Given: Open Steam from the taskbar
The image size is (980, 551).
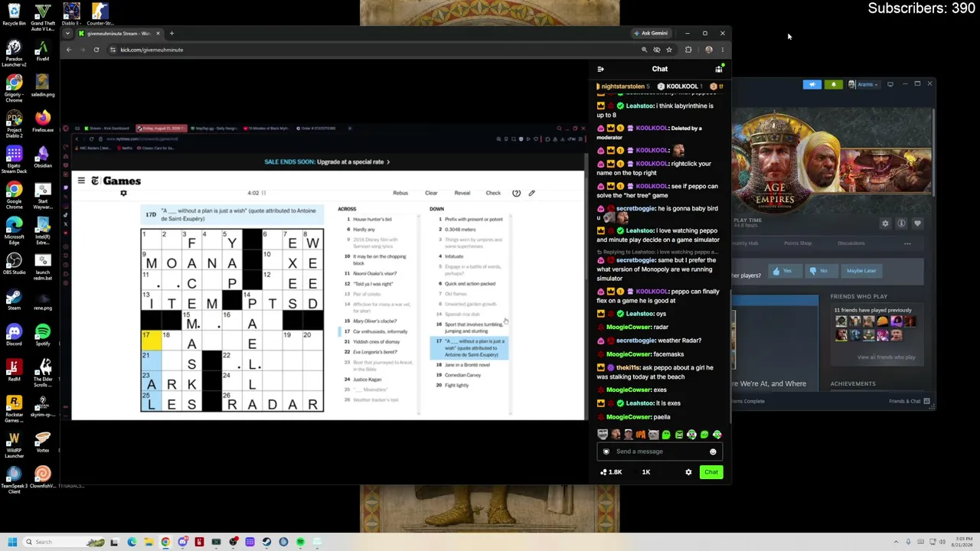Looking at the screenshot, I should tap(266, 542).
